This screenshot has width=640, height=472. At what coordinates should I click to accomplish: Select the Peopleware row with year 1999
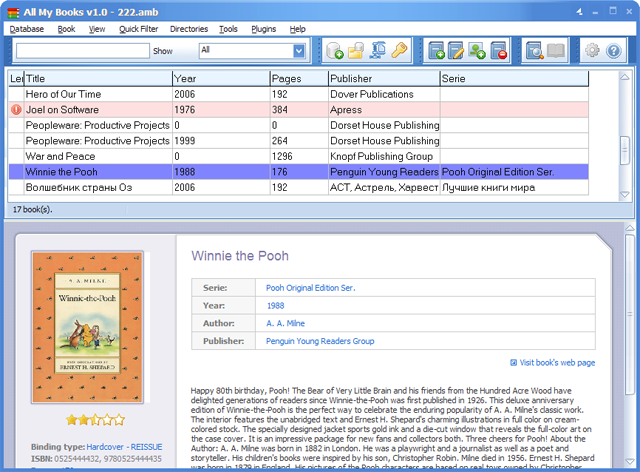click(298, 141)
